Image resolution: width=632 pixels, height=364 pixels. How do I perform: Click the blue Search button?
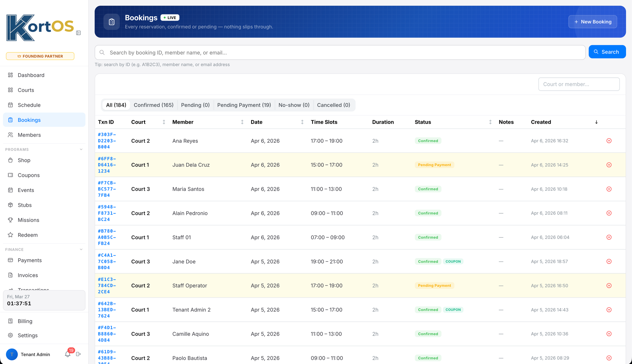click(607, 52)
